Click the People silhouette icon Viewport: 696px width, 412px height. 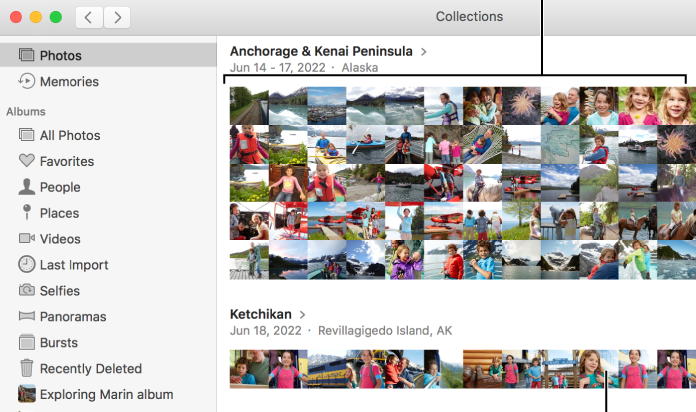(26, 186)
